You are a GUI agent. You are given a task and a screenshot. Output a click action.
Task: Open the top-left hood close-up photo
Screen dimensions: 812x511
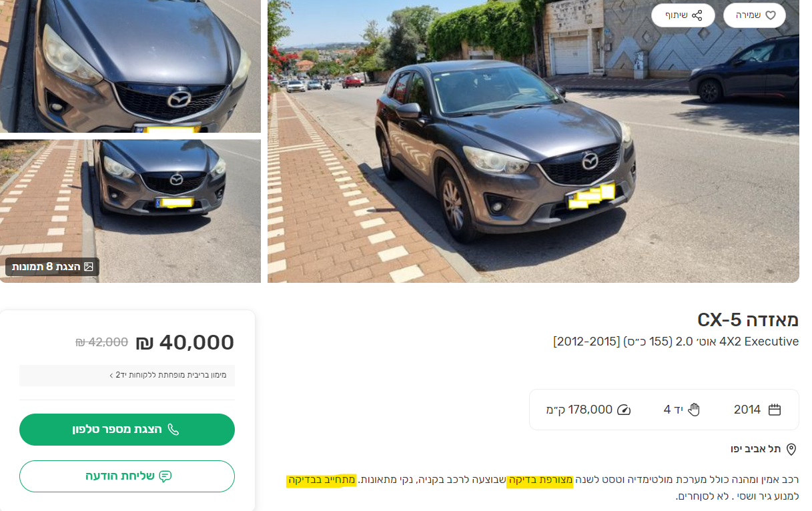pos(130,65)
